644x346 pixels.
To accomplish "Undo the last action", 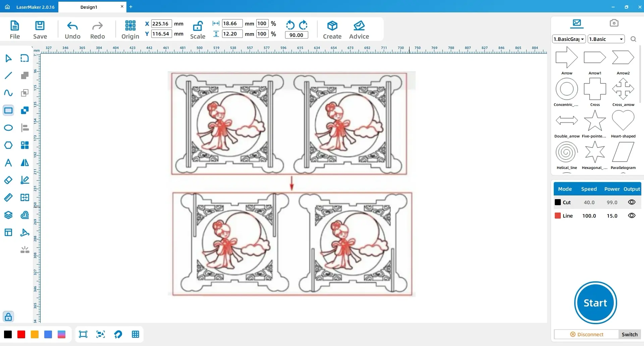I will (72, 30).
